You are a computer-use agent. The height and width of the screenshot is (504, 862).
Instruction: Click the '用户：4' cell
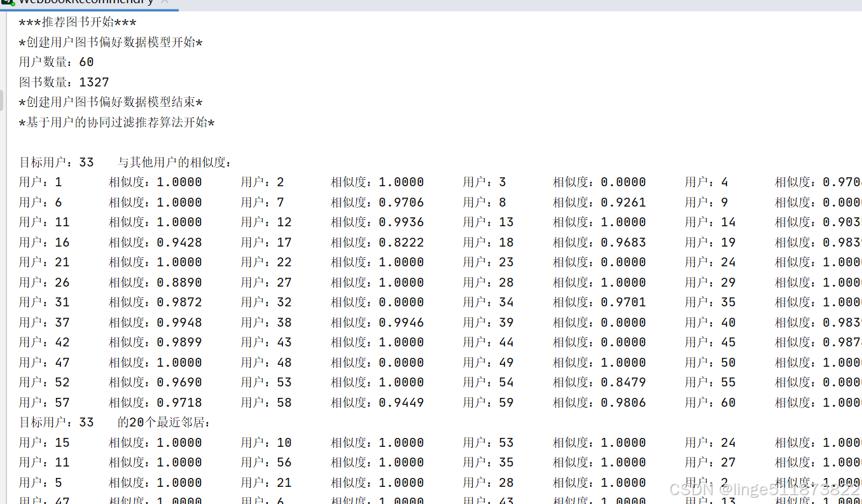tap(706, 182)
